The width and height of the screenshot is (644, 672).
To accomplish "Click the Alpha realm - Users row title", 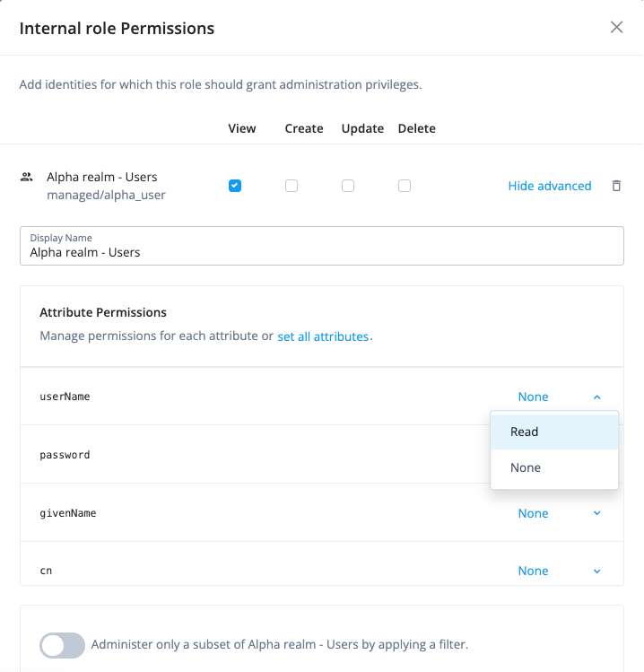I will coord(102,177).
